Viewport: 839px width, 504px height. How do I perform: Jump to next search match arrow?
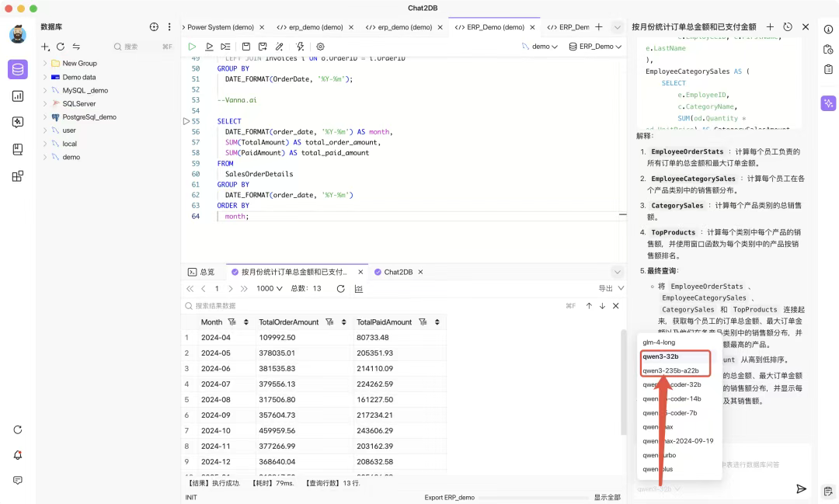603,306
